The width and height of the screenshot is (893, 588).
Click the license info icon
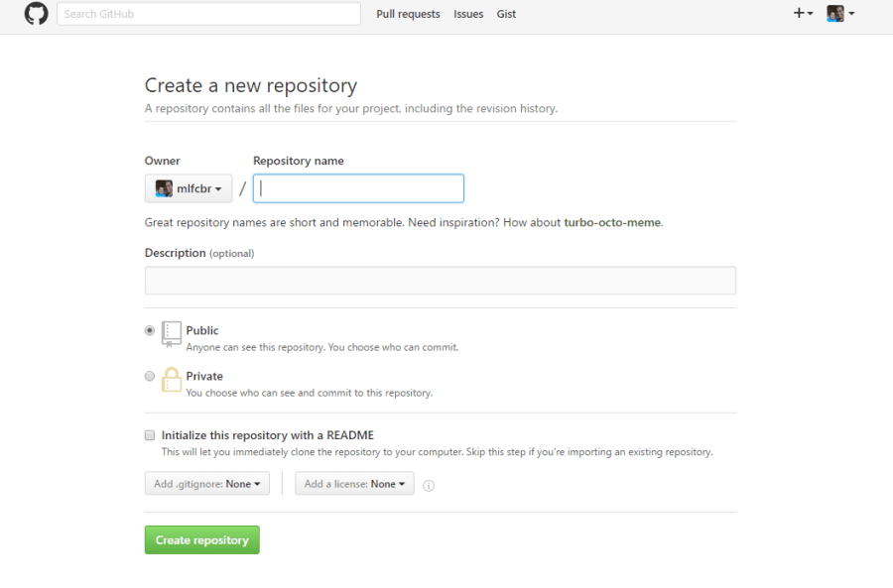click(x=429, y=486)
